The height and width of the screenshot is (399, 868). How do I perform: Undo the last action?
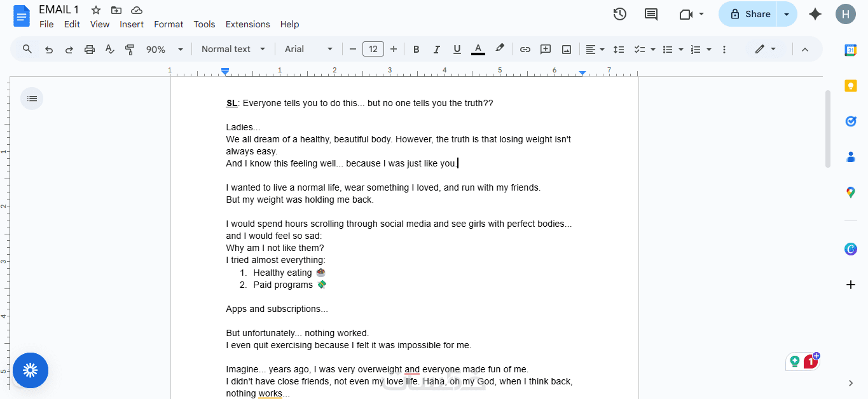49,49
